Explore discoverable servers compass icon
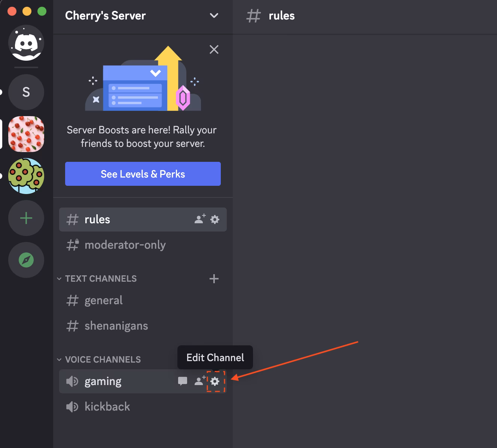The width and height of the screenshot is (497, 448). [26, 260]
